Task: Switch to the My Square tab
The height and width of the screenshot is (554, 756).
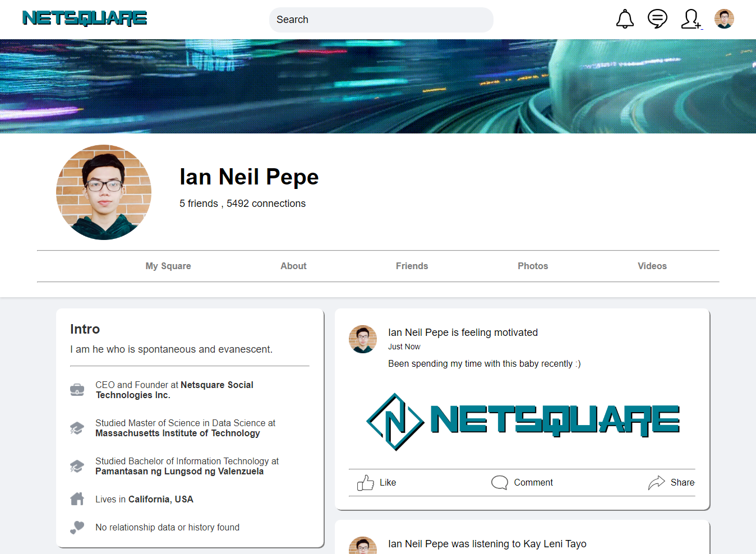Action: click(168, 266)
